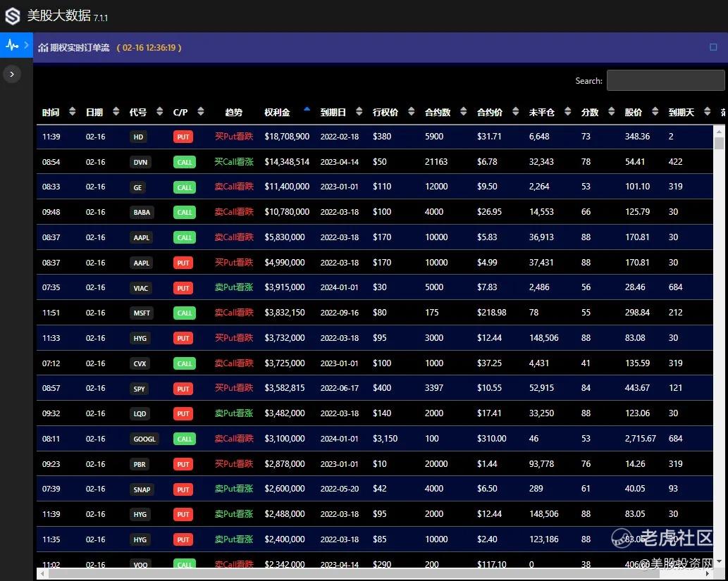The image size is (728, 581).
Task: Click the CALL tag in the CVX row
Action: pos(185,364)
